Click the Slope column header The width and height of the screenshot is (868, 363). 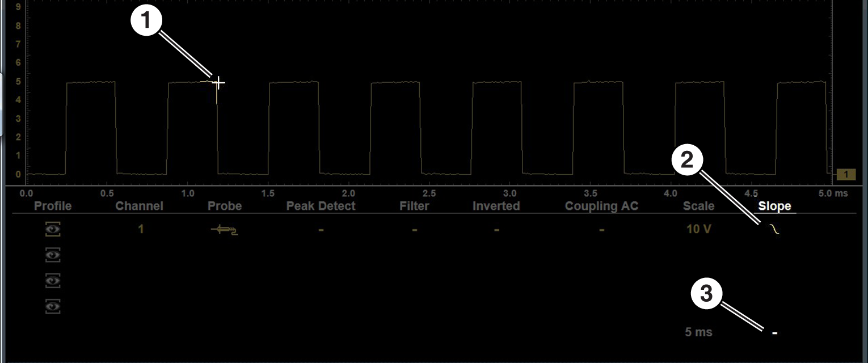(x=774, y=206)
